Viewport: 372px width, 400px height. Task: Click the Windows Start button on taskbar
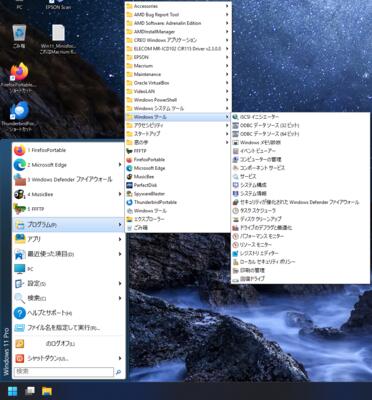click(13, 391)
